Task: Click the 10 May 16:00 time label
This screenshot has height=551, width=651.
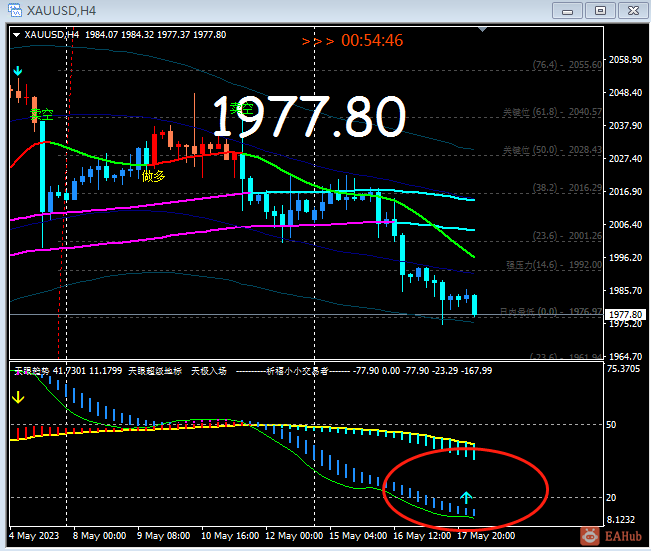Action: 230,536
